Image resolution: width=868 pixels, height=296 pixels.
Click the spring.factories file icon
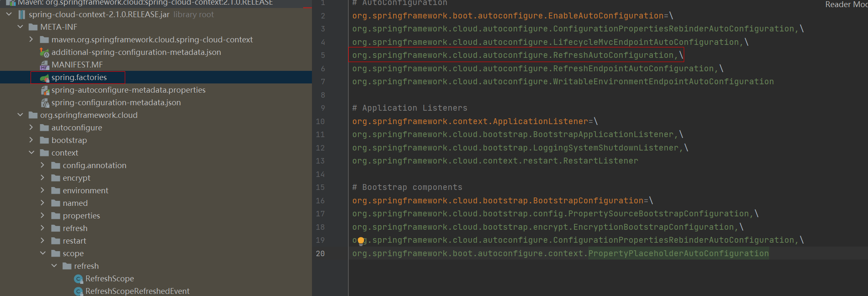pyautogui.click(x=44, y=78)
